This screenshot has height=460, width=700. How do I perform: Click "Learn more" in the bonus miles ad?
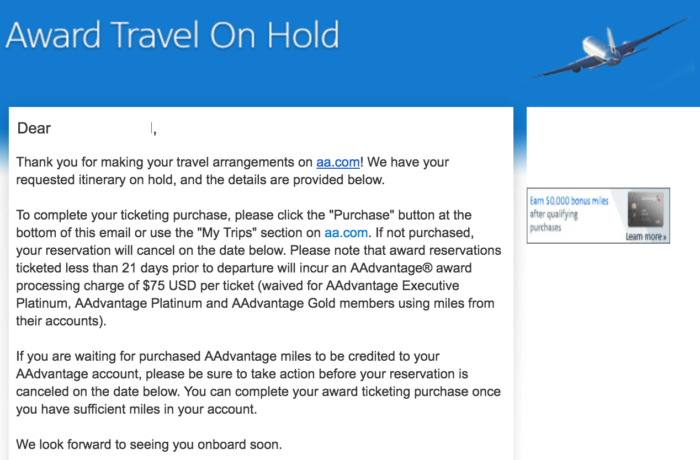[x=646, y=236]
